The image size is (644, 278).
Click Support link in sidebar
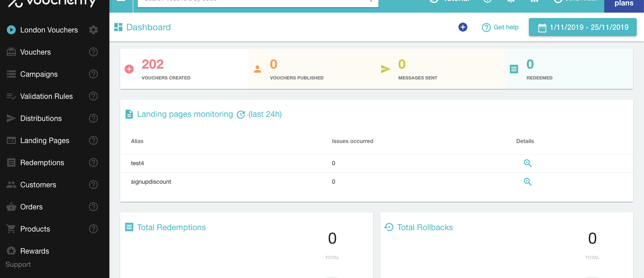(18, 264)
